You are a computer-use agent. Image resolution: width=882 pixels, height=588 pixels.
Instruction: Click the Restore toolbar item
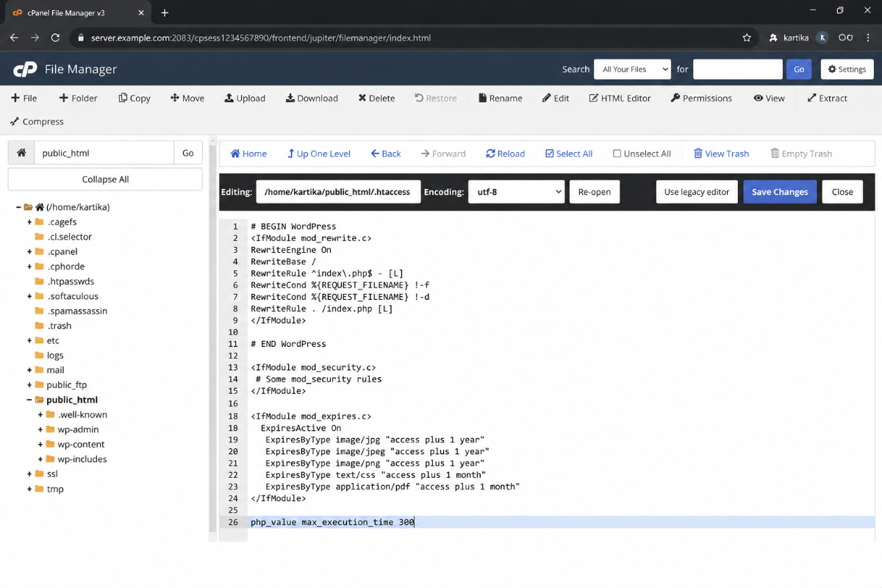tap(436, 98)
